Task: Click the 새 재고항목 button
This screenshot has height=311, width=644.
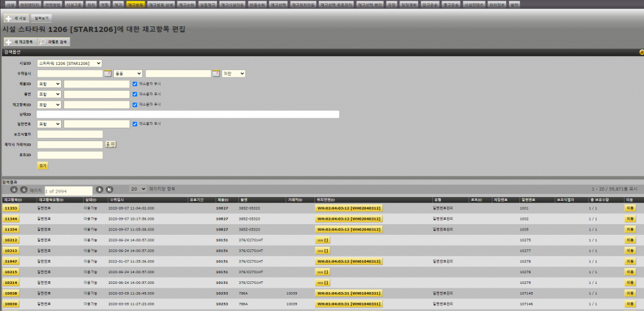Action: pos(19,42)
